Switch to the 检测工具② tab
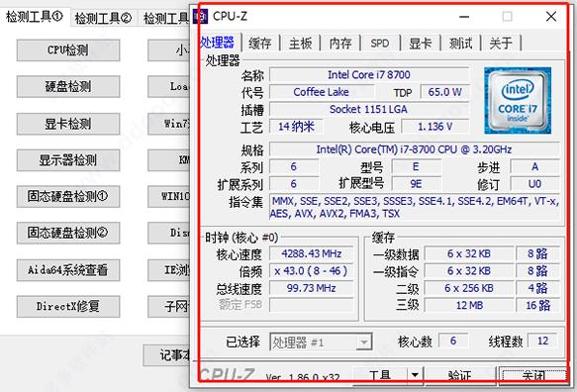The height and width of the screenshot is (392, 577). pos(103,18)
